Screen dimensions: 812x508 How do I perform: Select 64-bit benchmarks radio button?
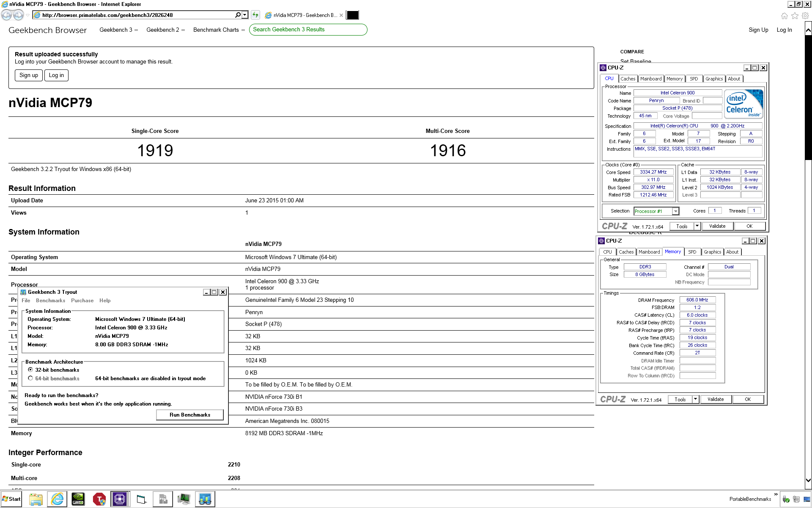tap(30, 378)
